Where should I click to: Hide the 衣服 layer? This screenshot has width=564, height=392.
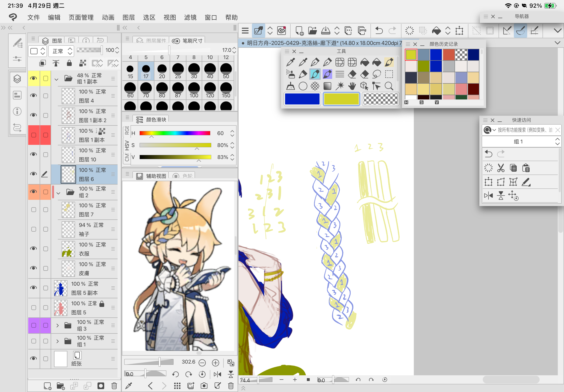coord(34,249)
